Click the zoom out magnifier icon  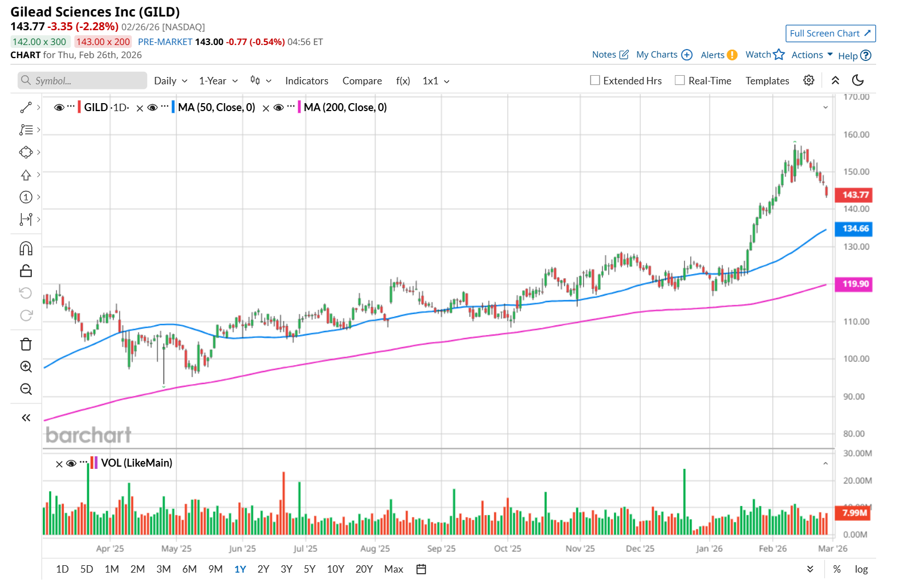[x=26, y=389]
